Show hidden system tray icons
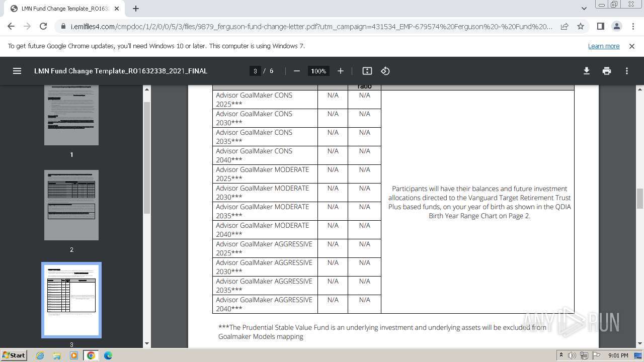Screen dimensions: 644x362 [561, 355]
